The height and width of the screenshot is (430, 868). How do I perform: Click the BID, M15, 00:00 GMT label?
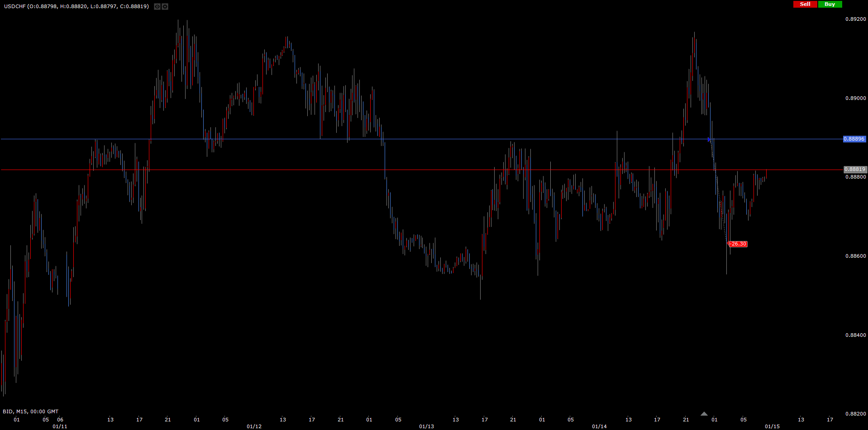(x=31, y=411)
